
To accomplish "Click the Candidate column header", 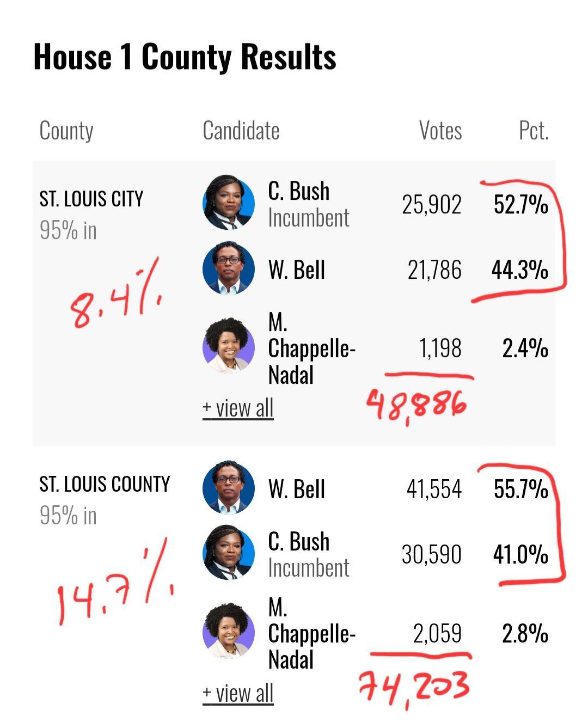I will 241,131.
